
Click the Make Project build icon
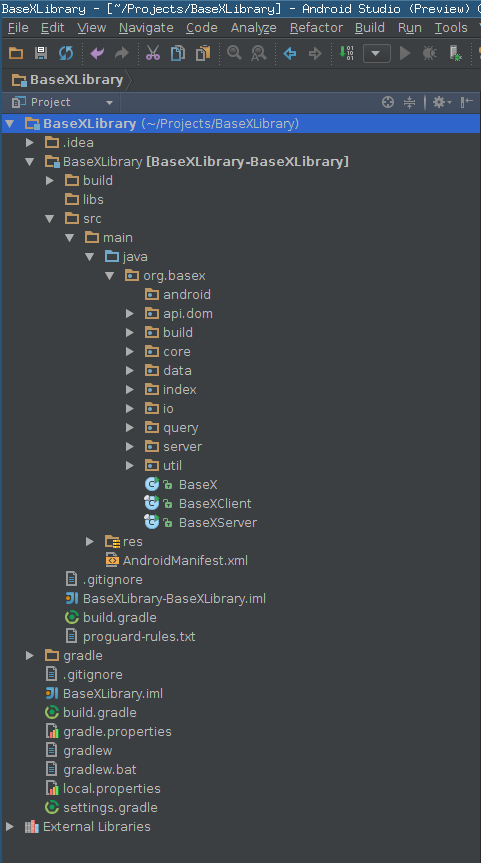coord(346,53)
